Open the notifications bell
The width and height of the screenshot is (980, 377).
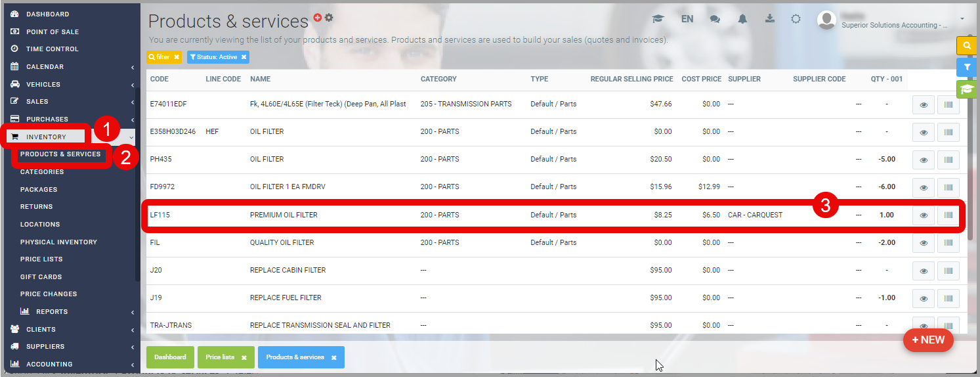(x=742, y=19)
